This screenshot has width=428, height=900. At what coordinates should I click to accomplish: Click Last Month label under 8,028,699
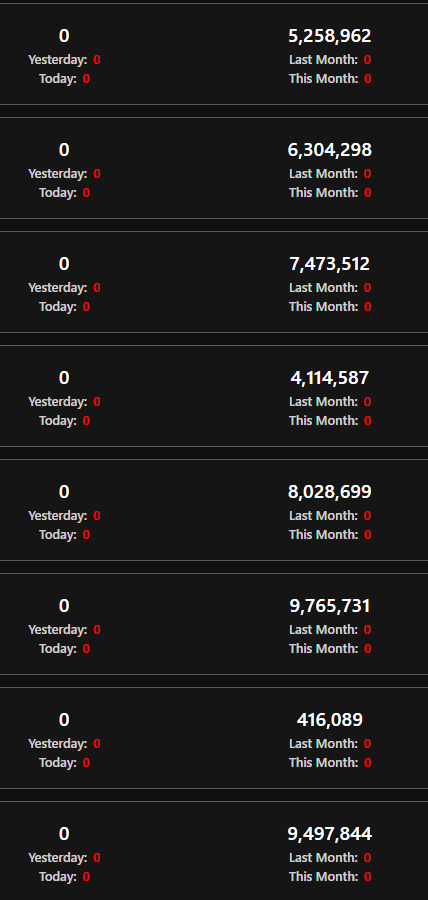(324, 515)
